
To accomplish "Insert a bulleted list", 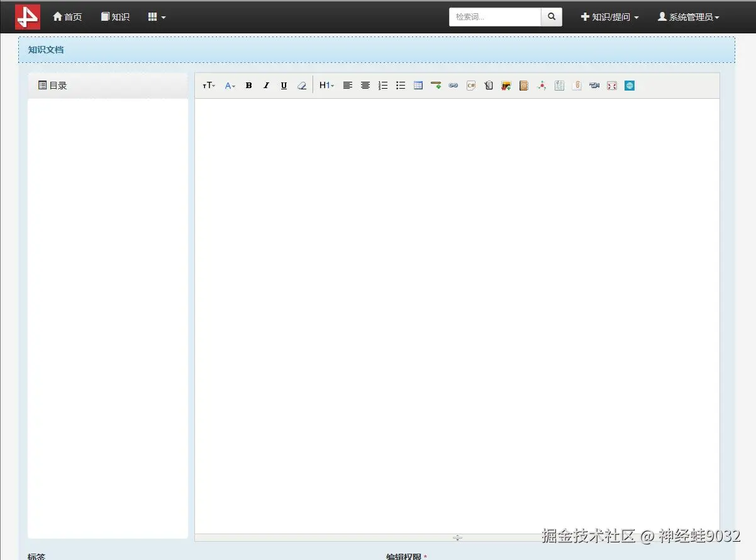I will pos(401,86).
